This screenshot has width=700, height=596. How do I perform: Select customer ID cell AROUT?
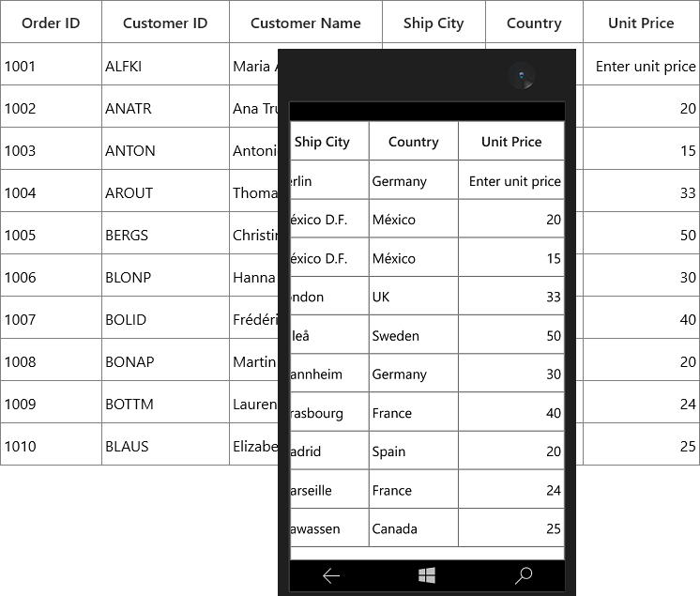pyautogui.click(x=166, y=191)
